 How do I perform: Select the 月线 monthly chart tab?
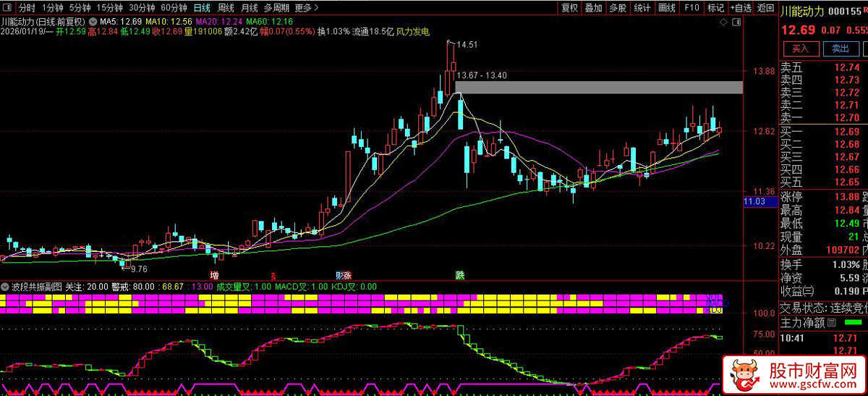[x=249, y=8]
